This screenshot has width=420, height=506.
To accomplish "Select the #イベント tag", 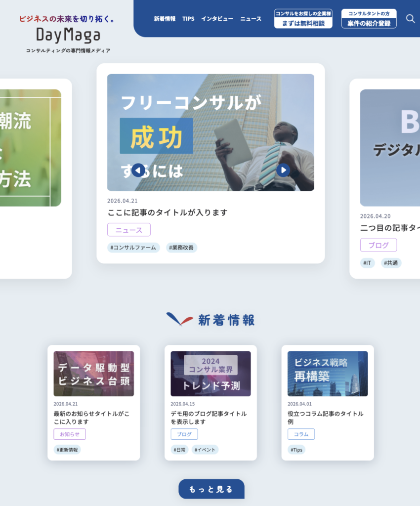I will tap(205, 450).
